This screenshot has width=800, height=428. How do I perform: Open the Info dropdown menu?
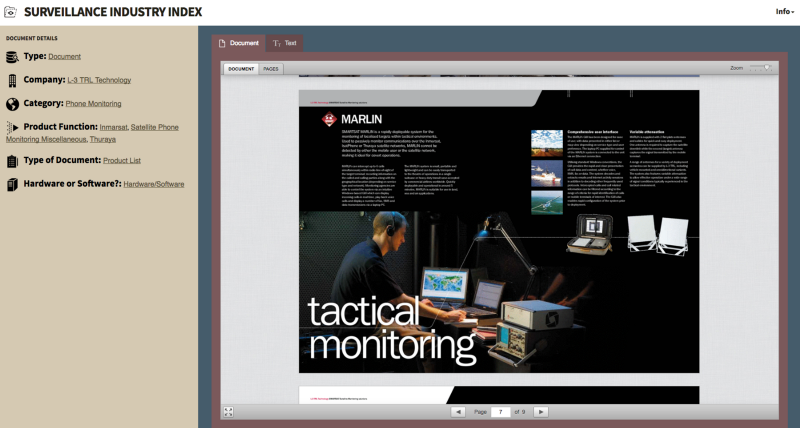pos(784,12)
